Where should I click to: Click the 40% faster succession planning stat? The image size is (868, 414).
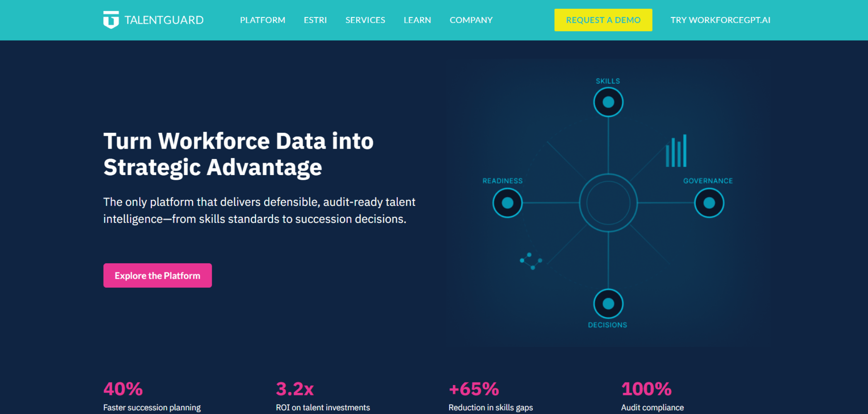coord(152,396)
